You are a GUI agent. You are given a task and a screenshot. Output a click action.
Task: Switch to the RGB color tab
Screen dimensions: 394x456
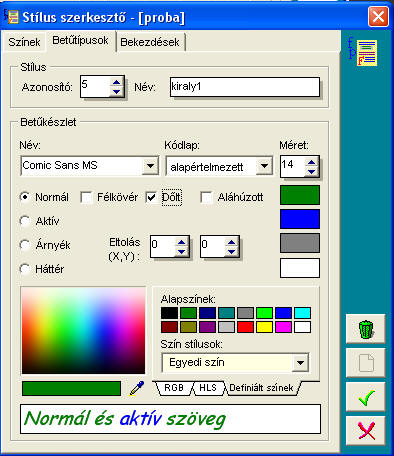[174, 388]
